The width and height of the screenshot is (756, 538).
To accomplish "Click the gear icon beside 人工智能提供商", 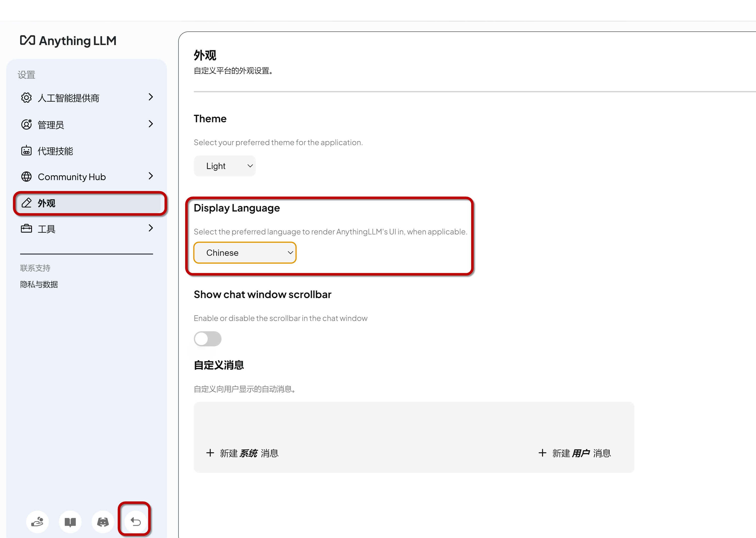I will (x=26, y=98).
